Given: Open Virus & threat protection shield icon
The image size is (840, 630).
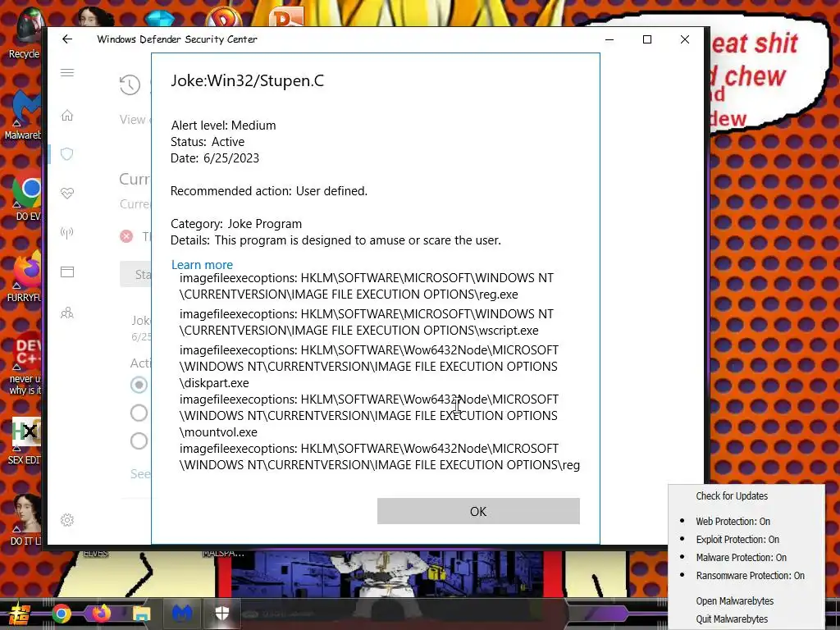Looking at the screenshot, I should coord(67,154).
